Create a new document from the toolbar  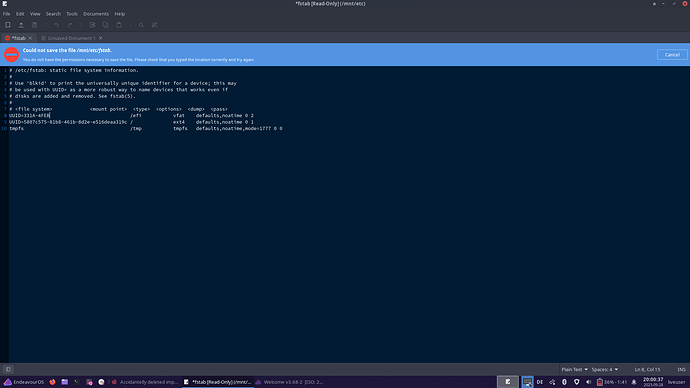(x=7, y=25)
